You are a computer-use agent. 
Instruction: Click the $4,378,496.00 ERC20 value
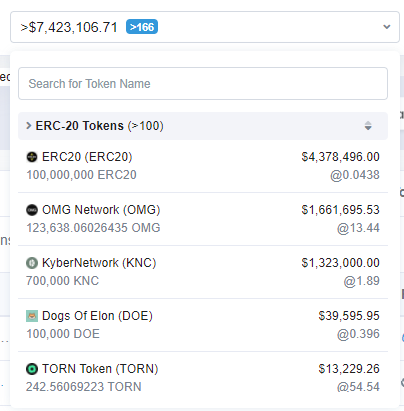tap(340, 157)
